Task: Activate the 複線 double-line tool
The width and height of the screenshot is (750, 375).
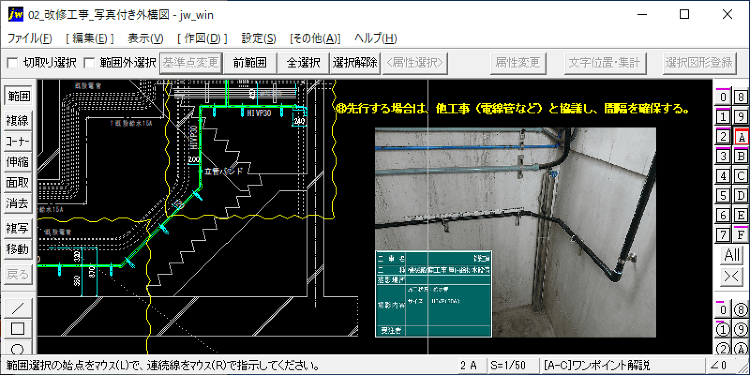Action: 18,121
